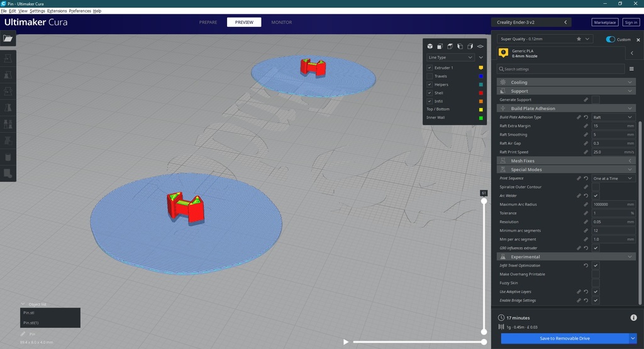Viewport: 644px width, 349px height.
Task: Enable the Travels line type checkbox
Action: (430, 76)
